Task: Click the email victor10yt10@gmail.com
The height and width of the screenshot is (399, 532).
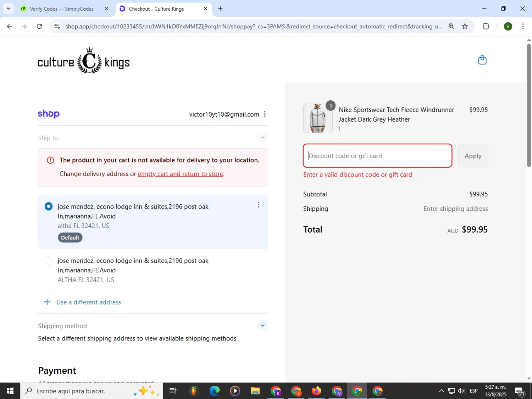Action: click(224, 114)
